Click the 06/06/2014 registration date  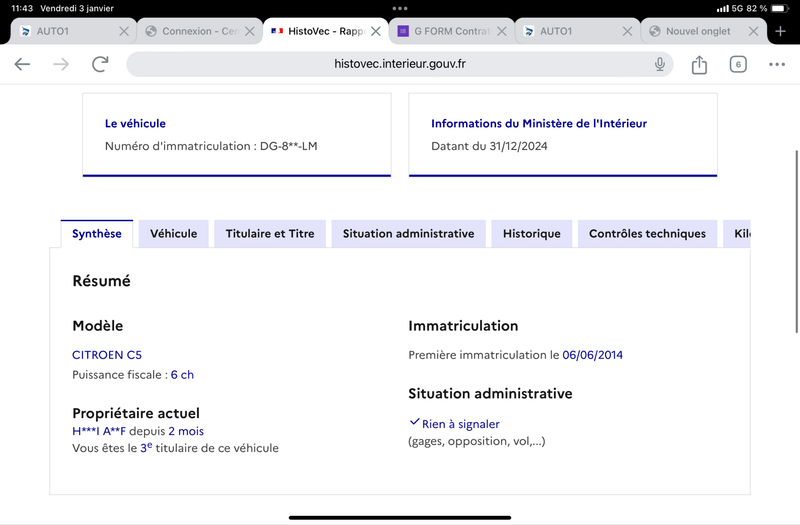[x=592, y=355]
